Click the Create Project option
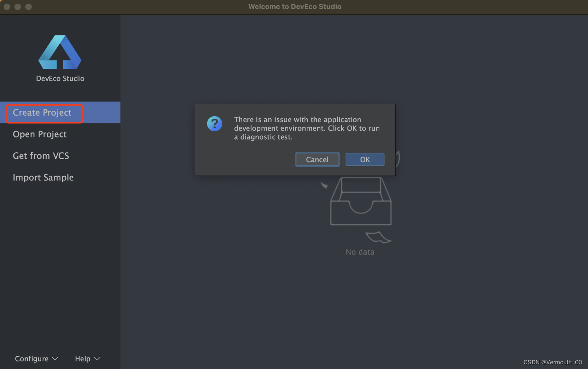The image size is (588, 369). [x=60, y=113]
